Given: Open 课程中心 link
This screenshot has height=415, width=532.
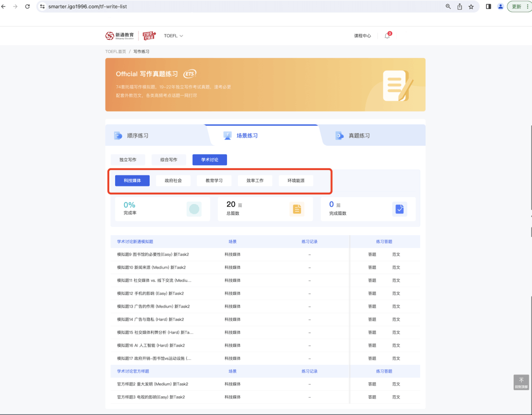Looking at the screenshot, I should (363, 35).
